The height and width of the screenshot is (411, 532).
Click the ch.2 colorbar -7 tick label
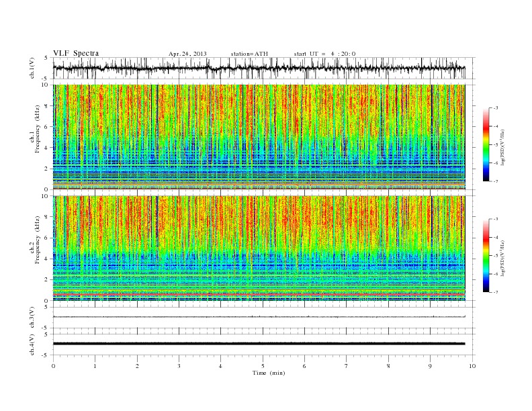click(x=496, y=292)
